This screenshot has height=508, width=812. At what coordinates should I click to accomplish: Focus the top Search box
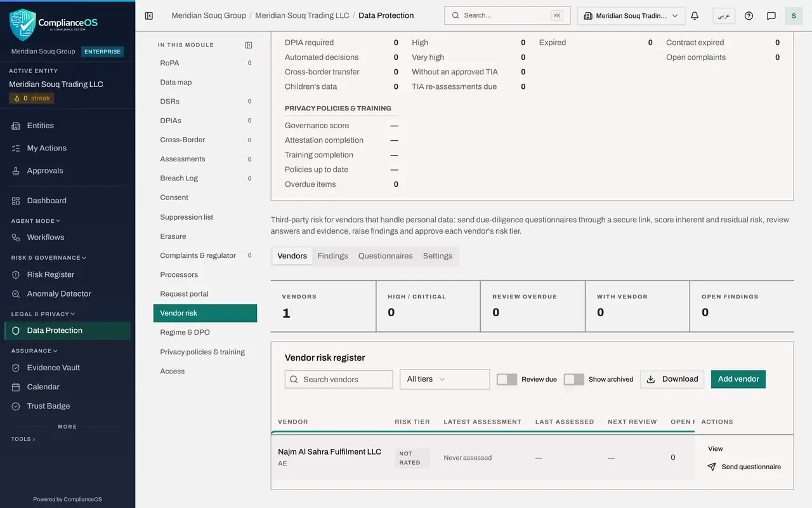tap(507, 15)
